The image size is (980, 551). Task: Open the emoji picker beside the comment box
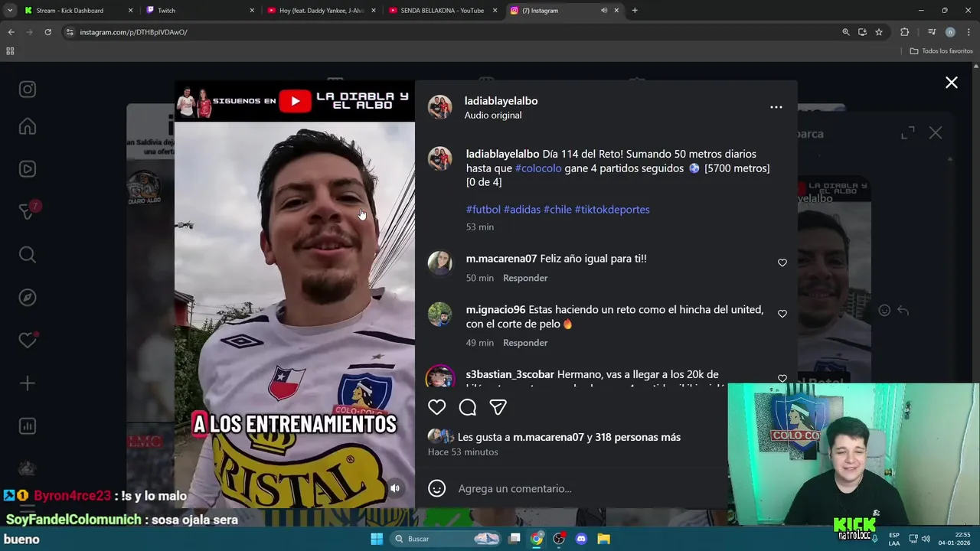click(436, 488)
